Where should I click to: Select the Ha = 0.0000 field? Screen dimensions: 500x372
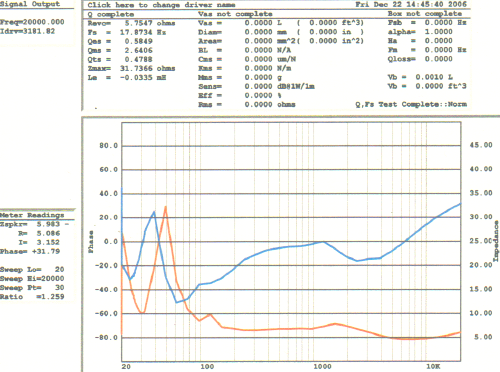pos(420,41)
